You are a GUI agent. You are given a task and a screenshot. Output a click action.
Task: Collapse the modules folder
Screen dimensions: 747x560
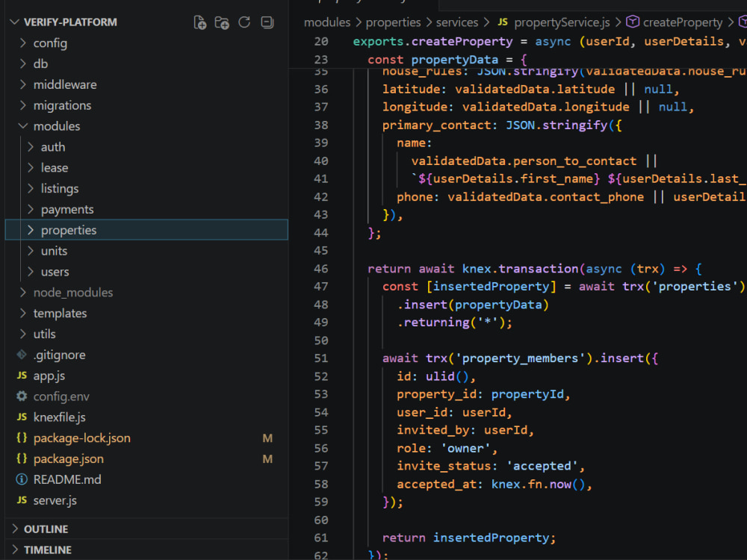pyautogui.click(x=22, y=125)
